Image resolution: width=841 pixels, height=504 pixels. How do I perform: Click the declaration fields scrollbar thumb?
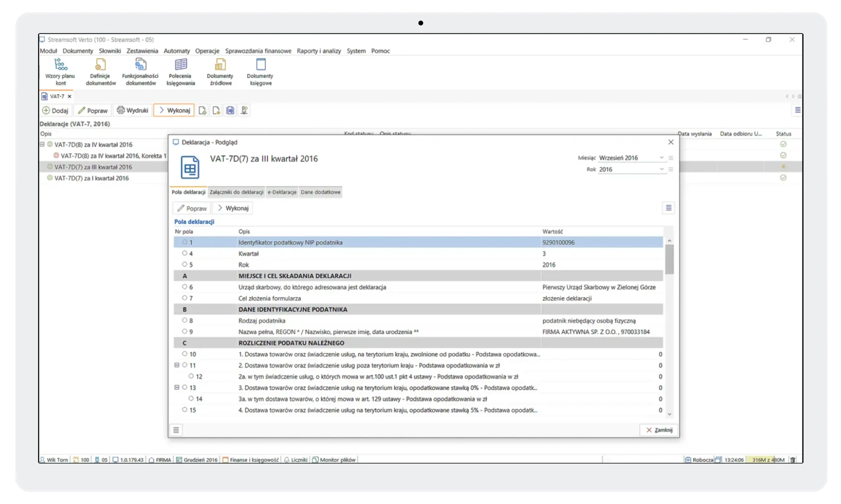click(670, 259)
